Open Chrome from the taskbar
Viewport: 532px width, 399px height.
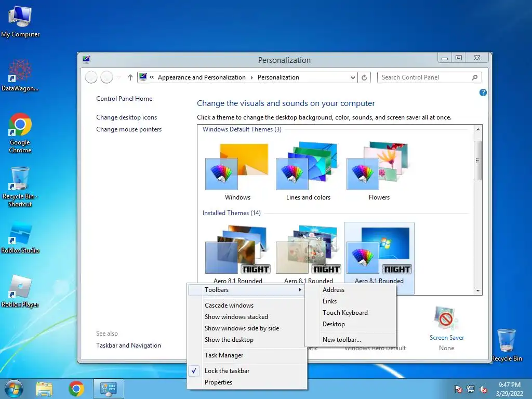point(76,389)
